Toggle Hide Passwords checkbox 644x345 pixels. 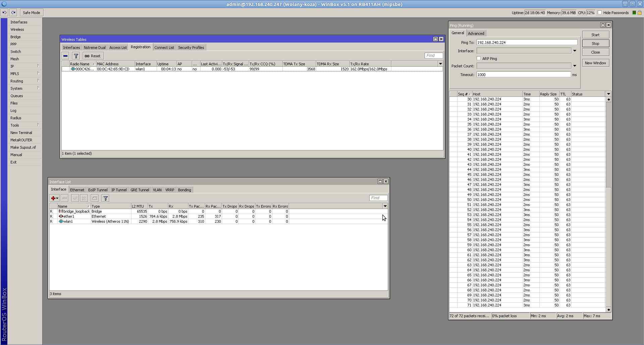coord(600,13)
